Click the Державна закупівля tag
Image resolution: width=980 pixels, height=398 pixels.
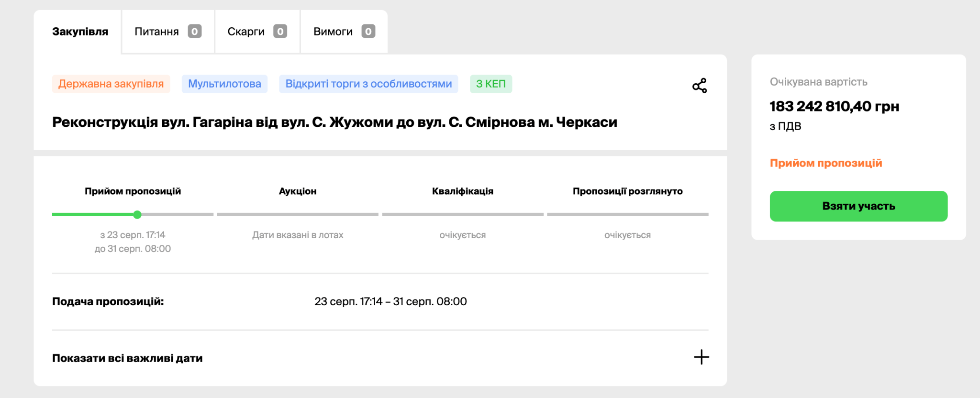pos(111,84)
